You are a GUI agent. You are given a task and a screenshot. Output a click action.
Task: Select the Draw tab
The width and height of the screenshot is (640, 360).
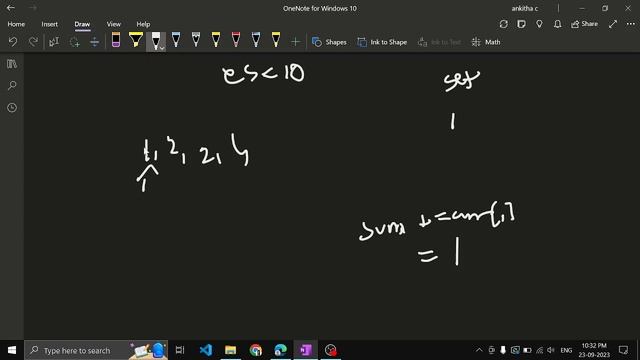[82, 24]
